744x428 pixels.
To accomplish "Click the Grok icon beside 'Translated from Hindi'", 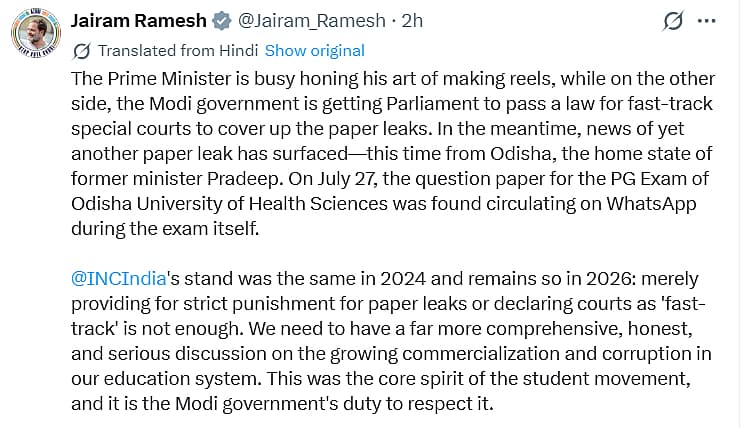I will click(82, 51).
